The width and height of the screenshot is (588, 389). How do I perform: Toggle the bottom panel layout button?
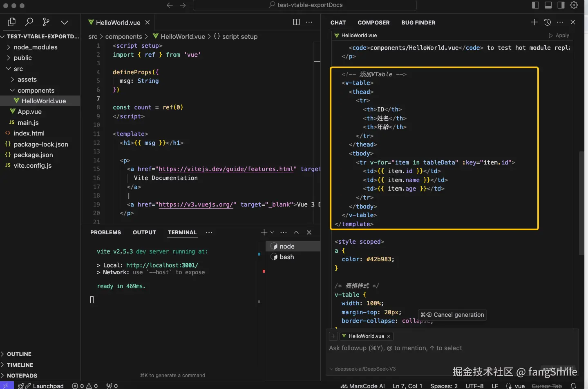click(548, 5)
